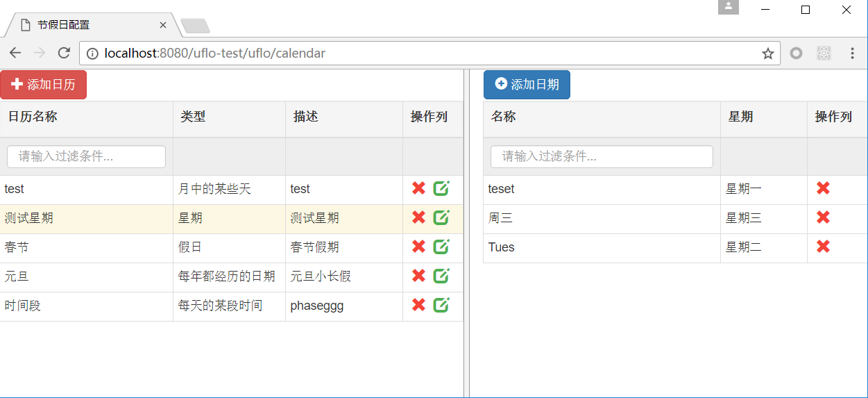The width and height of the screenshot is (868, 398).
Task: Edit the 测试星期 calendar entry
Action: [441, 217]
